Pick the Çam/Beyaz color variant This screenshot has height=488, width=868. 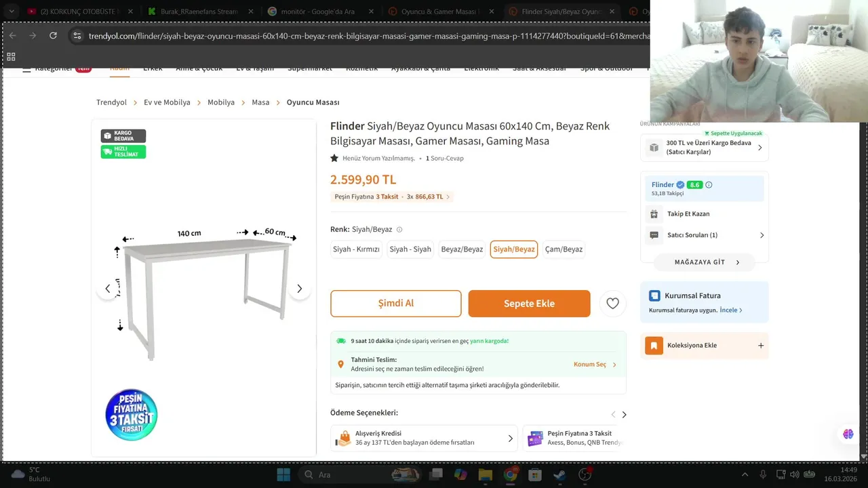point(564,249)
